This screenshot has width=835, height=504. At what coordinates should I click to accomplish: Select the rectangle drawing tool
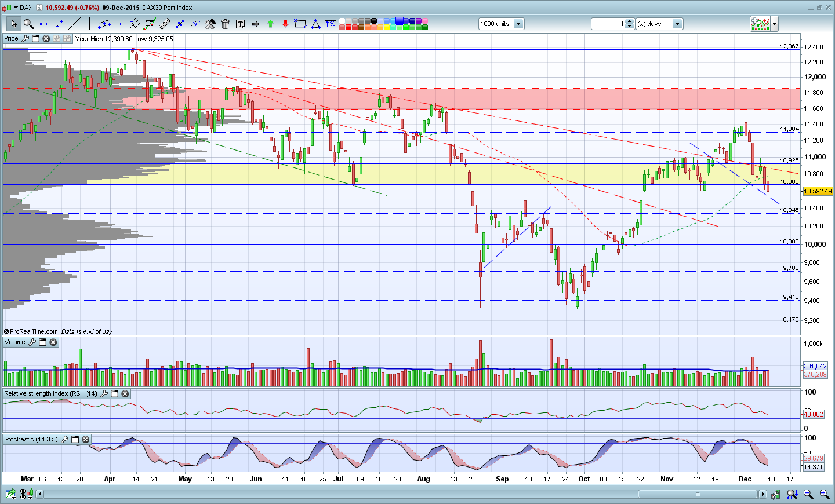(300, 24)
